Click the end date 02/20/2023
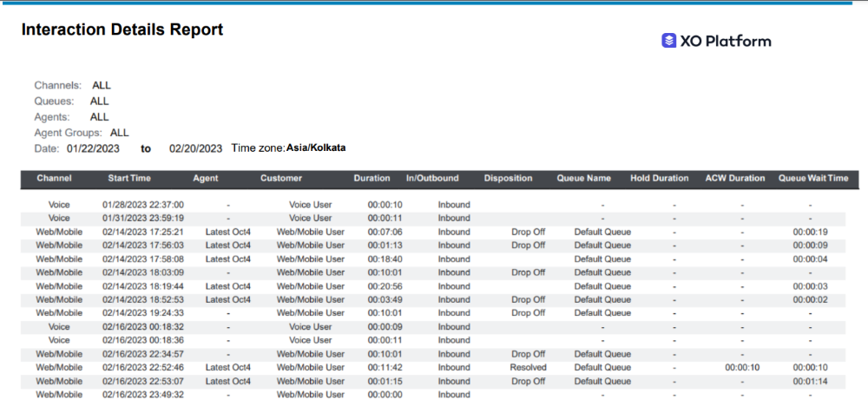 point(196,148)
